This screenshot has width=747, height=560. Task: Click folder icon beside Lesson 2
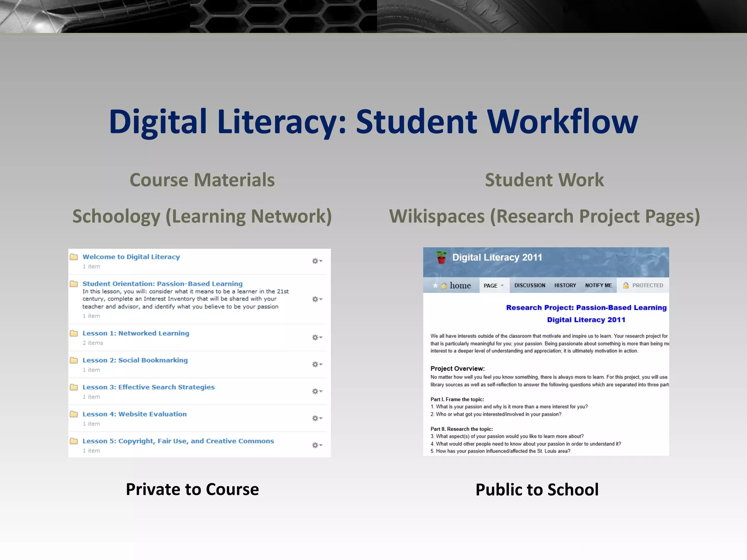click(74, 360)
